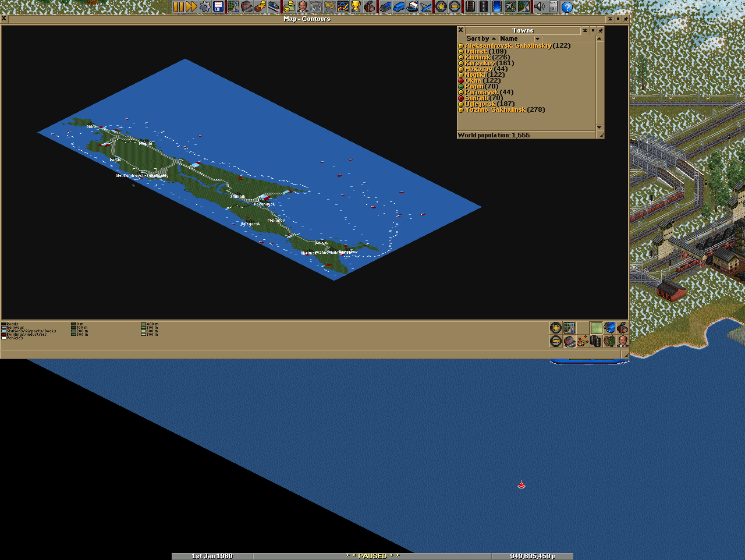Open the road vehicle list bus icon
Image resolution: width=745 pixels, height=560 pixels.
(x=400, y=7)
